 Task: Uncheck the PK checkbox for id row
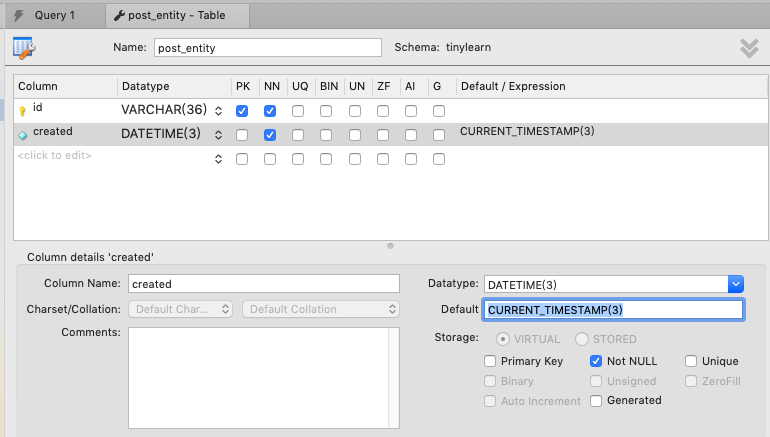pos(241,110)
